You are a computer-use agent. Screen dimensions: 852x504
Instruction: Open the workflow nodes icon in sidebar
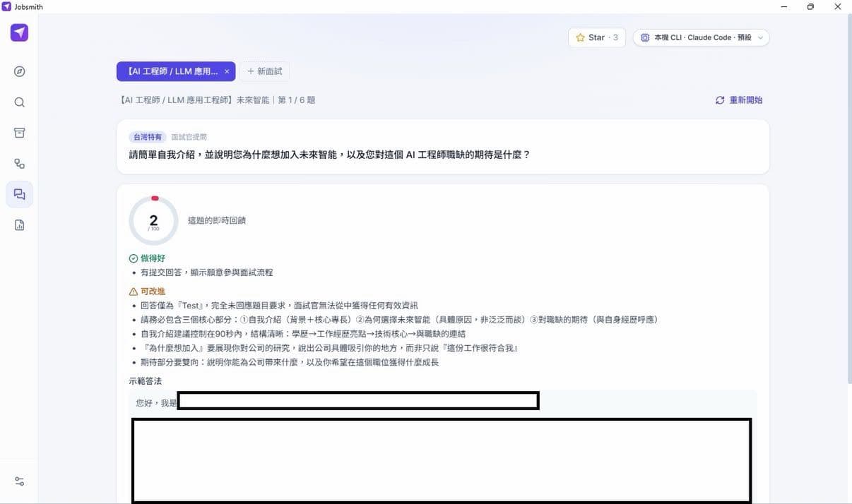(20, 164)
